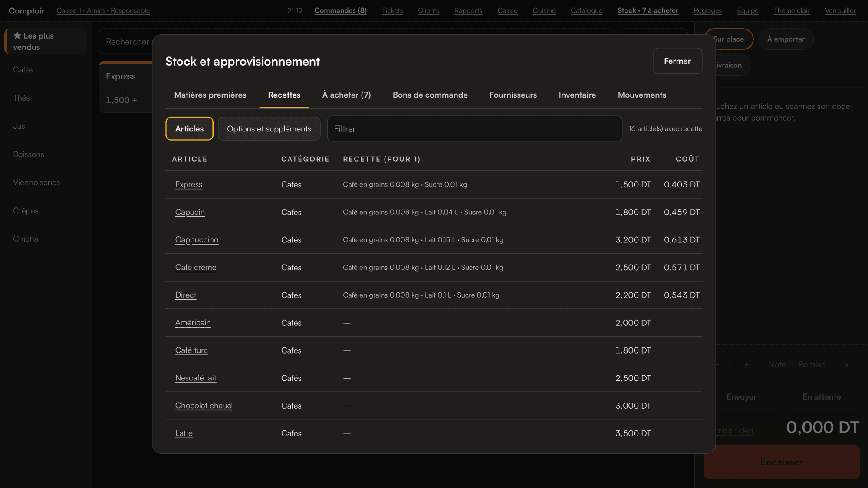Open the Café crème article link
This screenshot has height=488, width=868.
point(196,268)
